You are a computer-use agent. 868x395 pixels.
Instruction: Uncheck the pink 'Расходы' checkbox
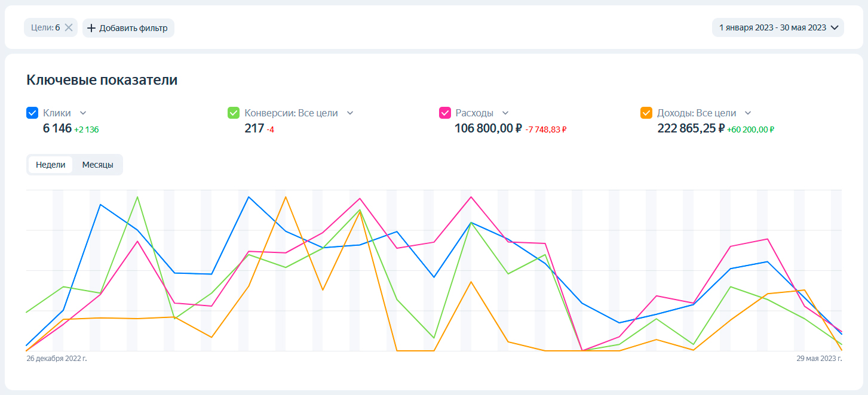coord(445,113)
